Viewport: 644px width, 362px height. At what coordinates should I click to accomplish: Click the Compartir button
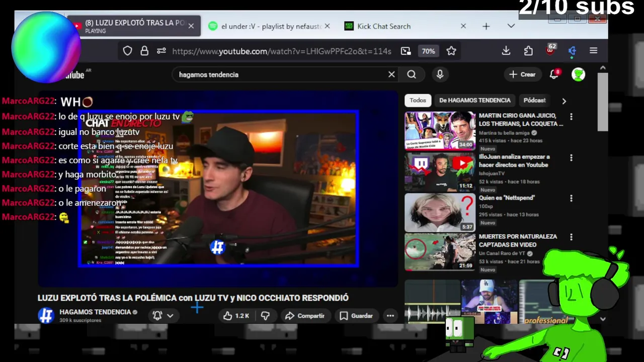point(304,316)
